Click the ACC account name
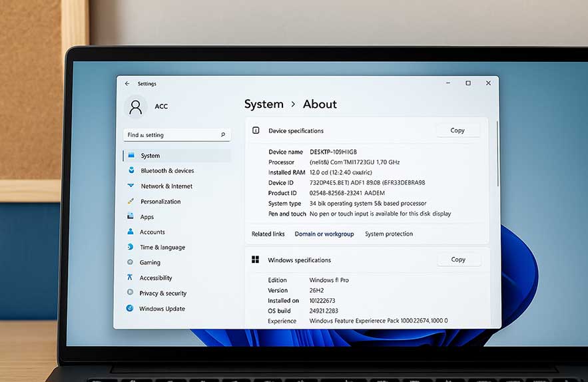This screenshot has width=588, height=382. click(x=161, y=106)
